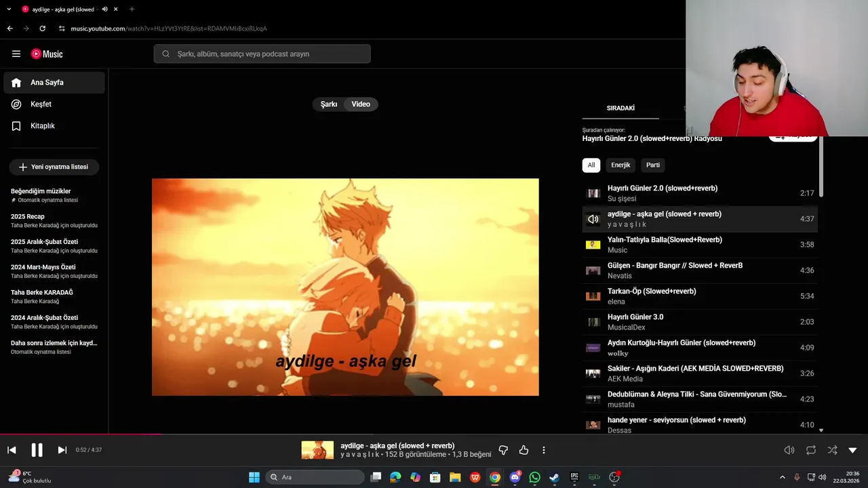Open Taha Berke KARADAĞ playlist
Viewport: 868px width, 488px height.
pyautogui.click(x=54, y=297)
